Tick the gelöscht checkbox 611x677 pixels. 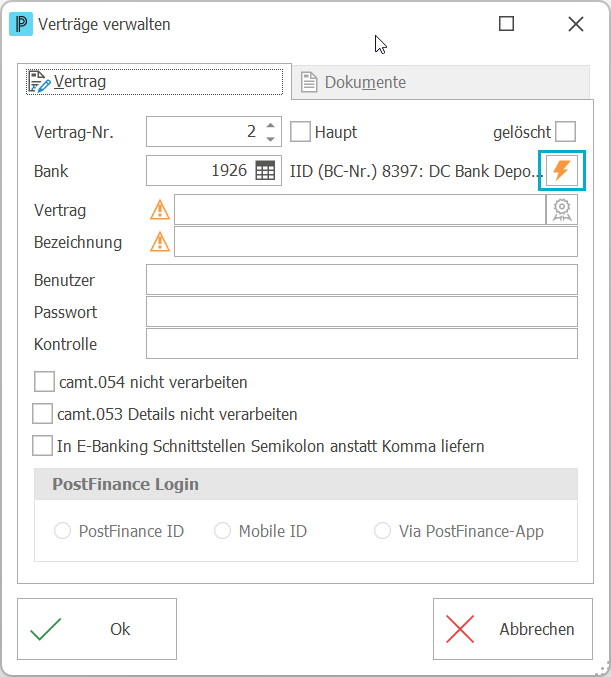(x=565, y=131)
